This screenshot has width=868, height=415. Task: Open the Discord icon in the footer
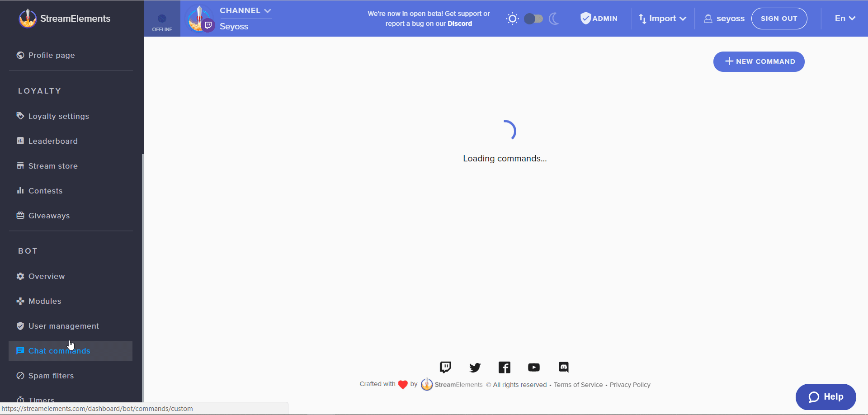(563, 367)
